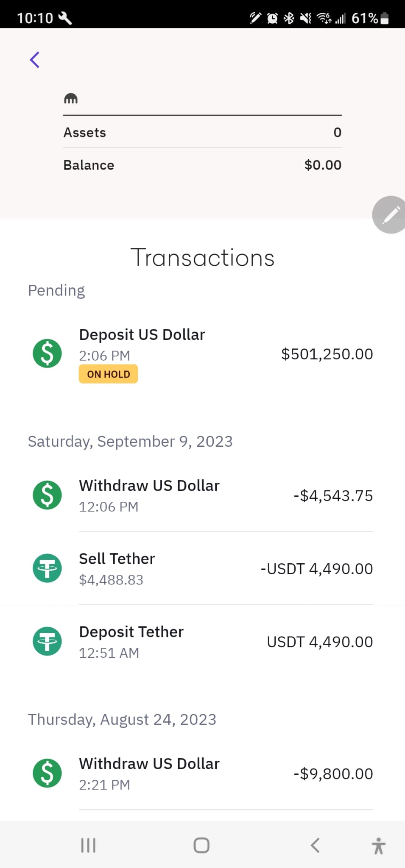Tap the purple back arrow
This screenshot has height=868, width=405.
(35, 60)
